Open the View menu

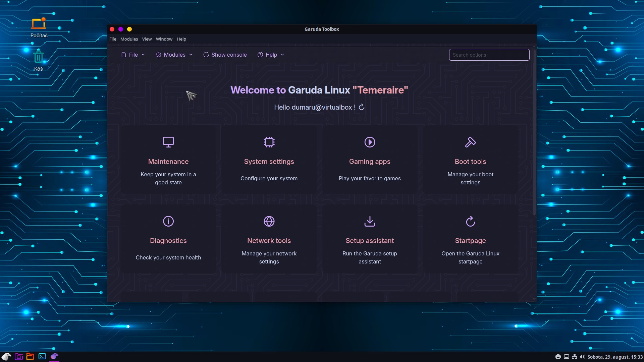coord(147,39)
